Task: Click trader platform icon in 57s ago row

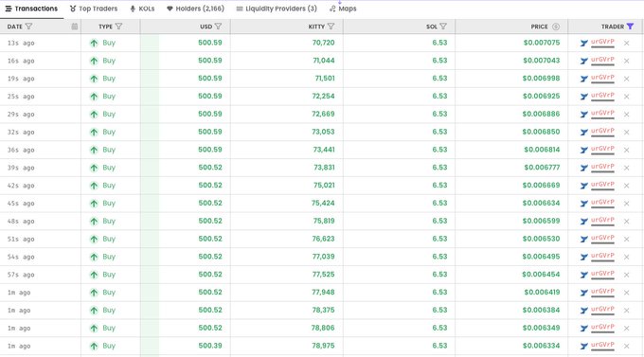Action: (584, 275)
